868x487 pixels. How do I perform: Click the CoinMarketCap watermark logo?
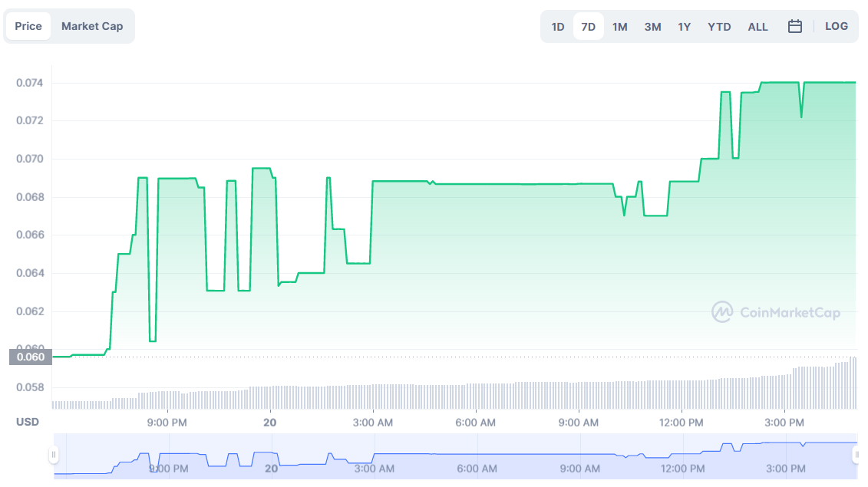[x=775, y=311]
